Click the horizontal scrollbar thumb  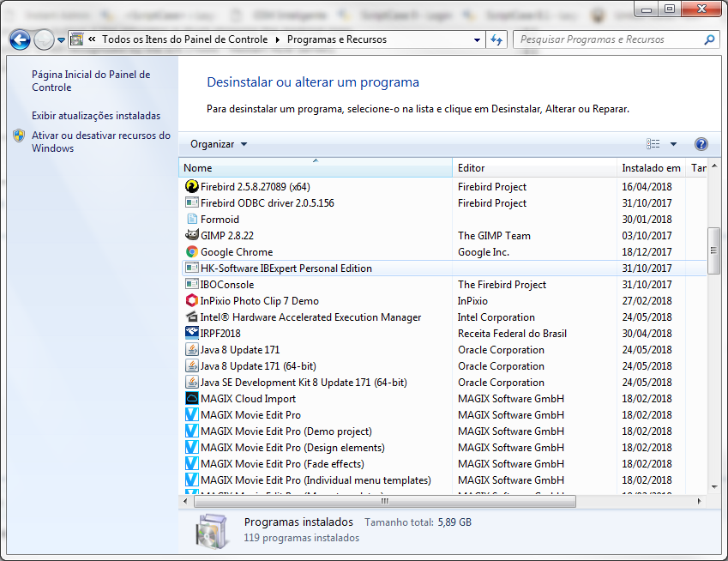click(x=385, y=501)
